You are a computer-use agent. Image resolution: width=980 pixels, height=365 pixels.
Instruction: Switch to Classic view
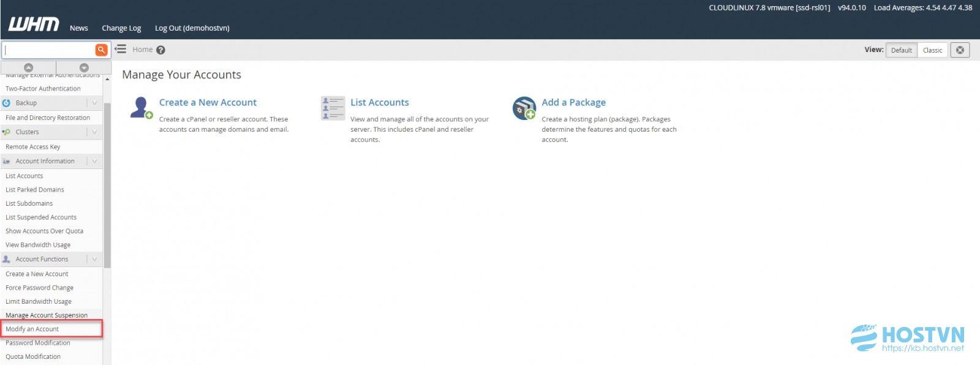[932, 50]
